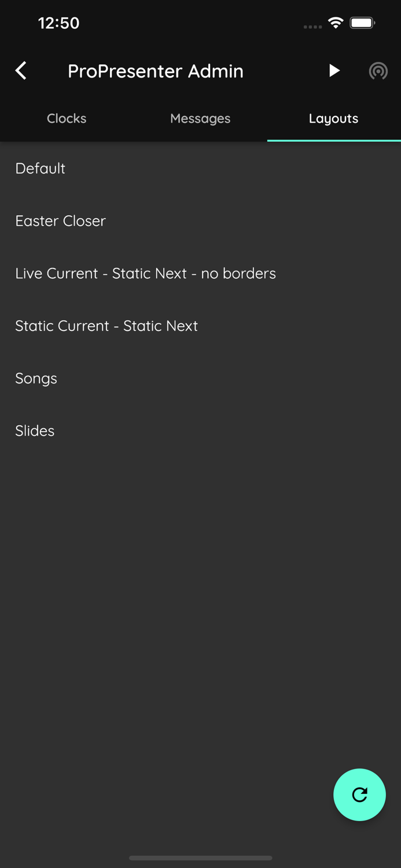Select the Static Current - Static Next layout
Image resolution: width=401 pixels, height=868 pixels.
point(106,326)
